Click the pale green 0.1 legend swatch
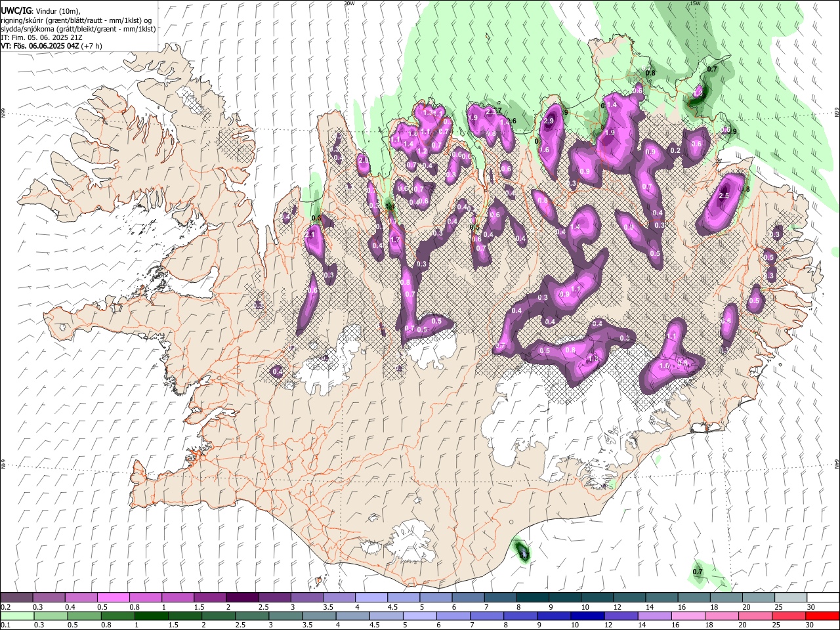The image size is (840, 630). coord(16,616)
